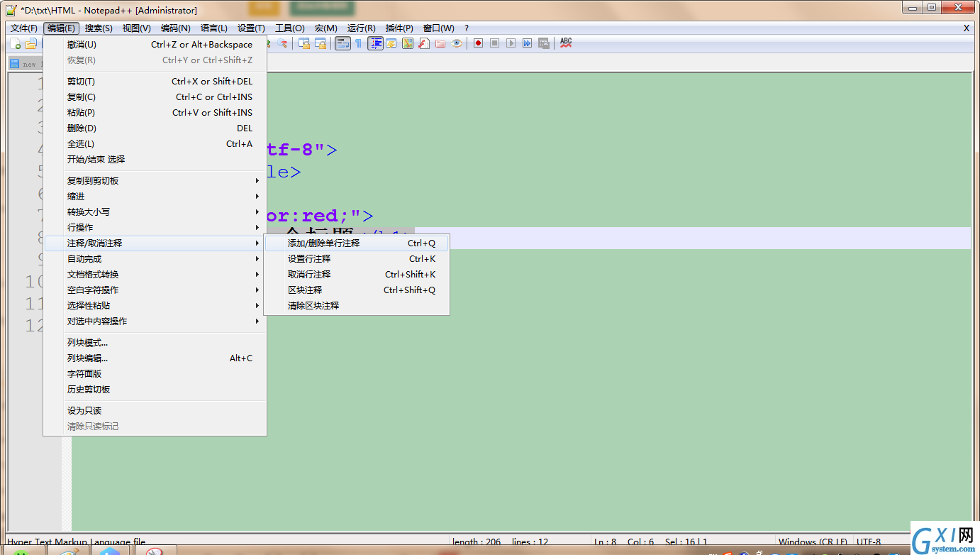Open the 宏(M) menu
This screenshot has width=980, height=555.
[x=325, y=28]
